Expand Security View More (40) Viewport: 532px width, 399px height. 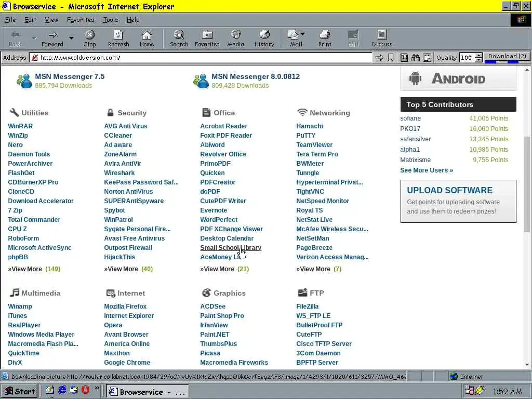tap(129, 269)
